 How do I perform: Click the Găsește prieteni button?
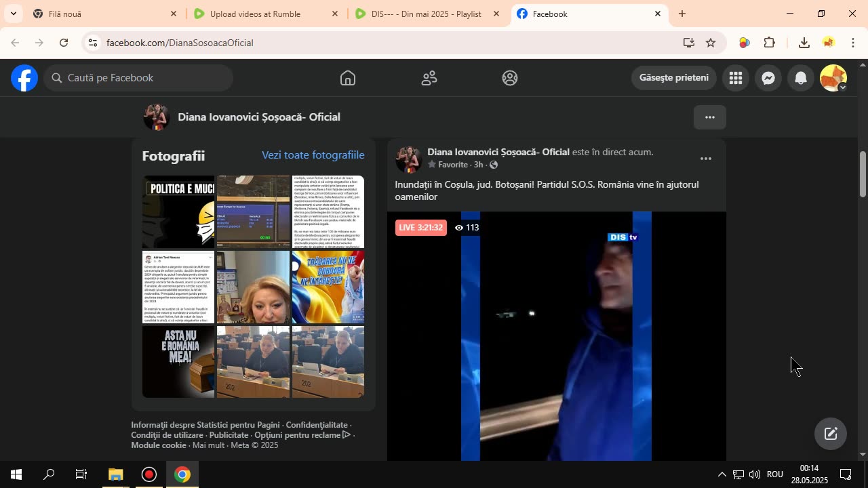pos(674,78)
